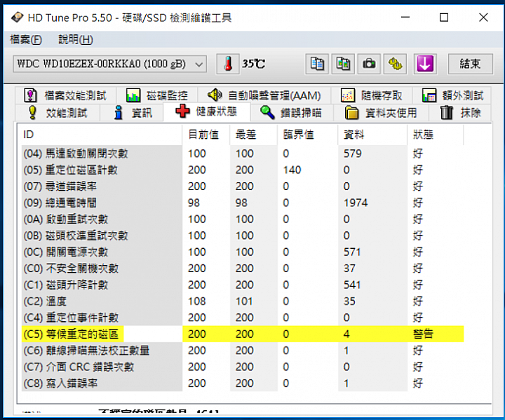Click the 最差 column header
The width and height of the screenshot is (505, 420).
click(x=253, y=135)
